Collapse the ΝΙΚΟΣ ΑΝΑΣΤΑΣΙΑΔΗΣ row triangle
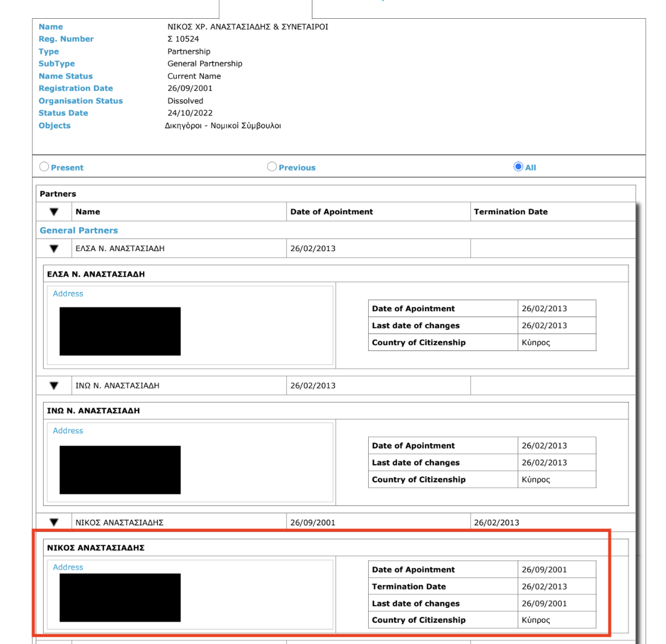The width and height of the screenshot is (666, 644). point(54,522)
